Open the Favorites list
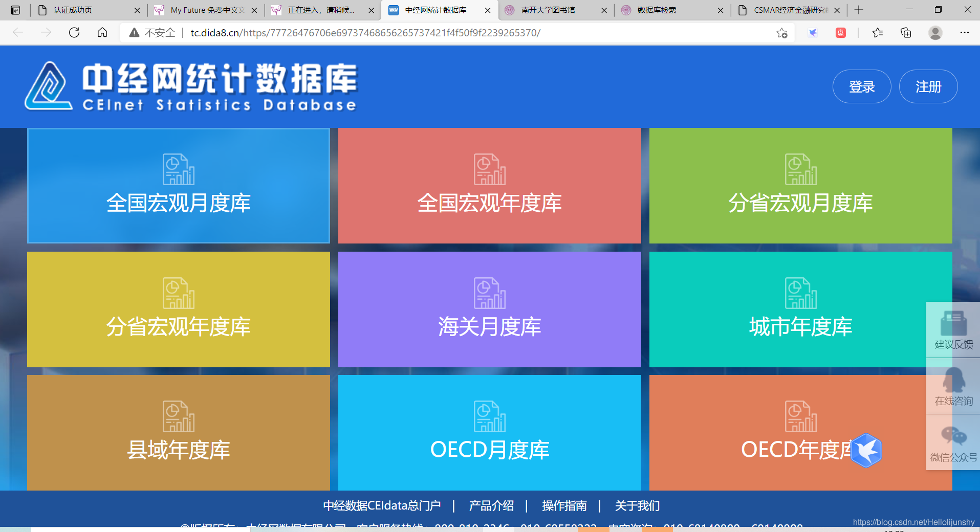 [x=878, y=33]
